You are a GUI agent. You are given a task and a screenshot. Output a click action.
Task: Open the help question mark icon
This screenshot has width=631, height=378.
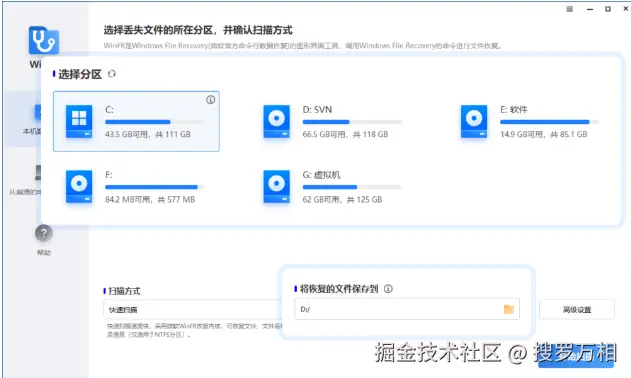(x=44, y=233)
